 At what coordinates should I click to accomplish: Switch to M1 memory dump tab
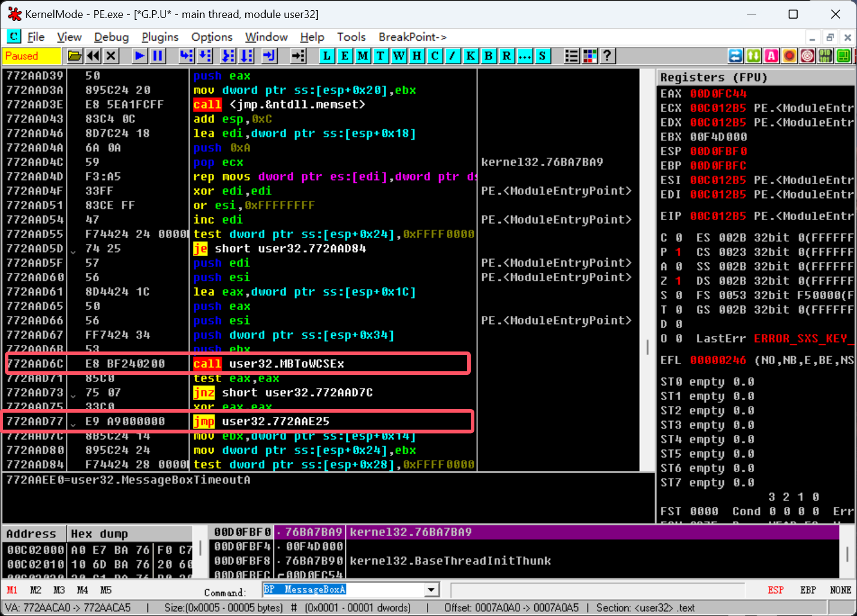click(x=12, y=590)
